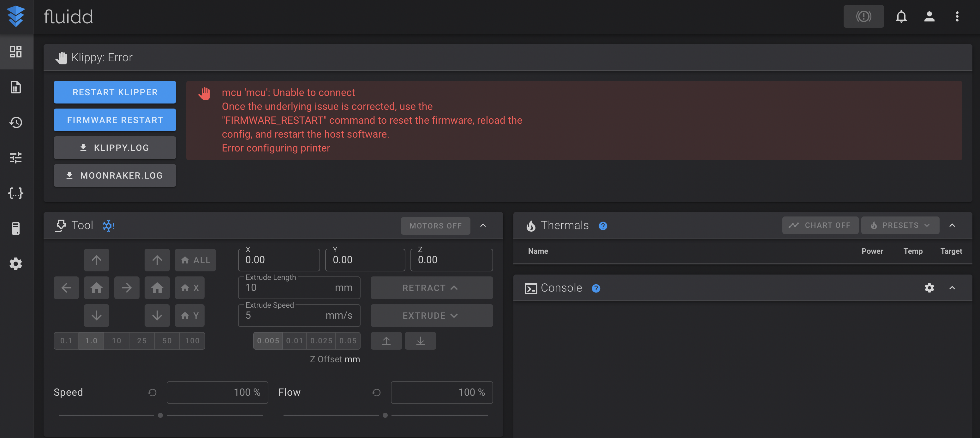Image resolution: width=980 pixels, height=438 pixels.
Task: Collapse the Tool panel
Action: click(483, 225)
